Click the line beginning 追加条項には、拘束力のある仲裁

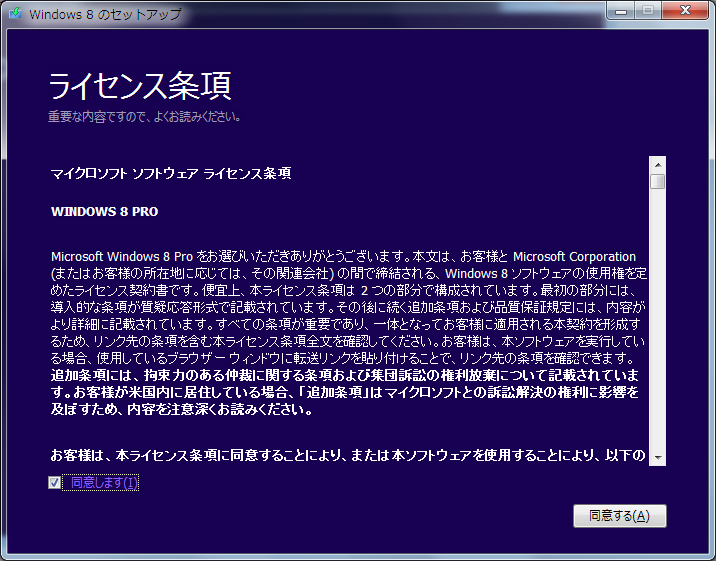(x=345, y=375)
